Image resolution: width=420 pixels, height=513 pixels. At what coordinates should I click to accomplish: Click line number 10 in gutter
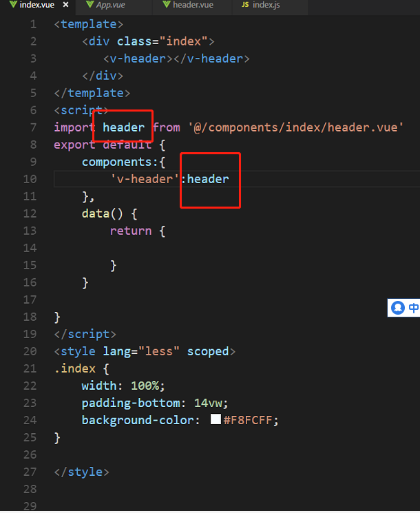coord(30,179)
